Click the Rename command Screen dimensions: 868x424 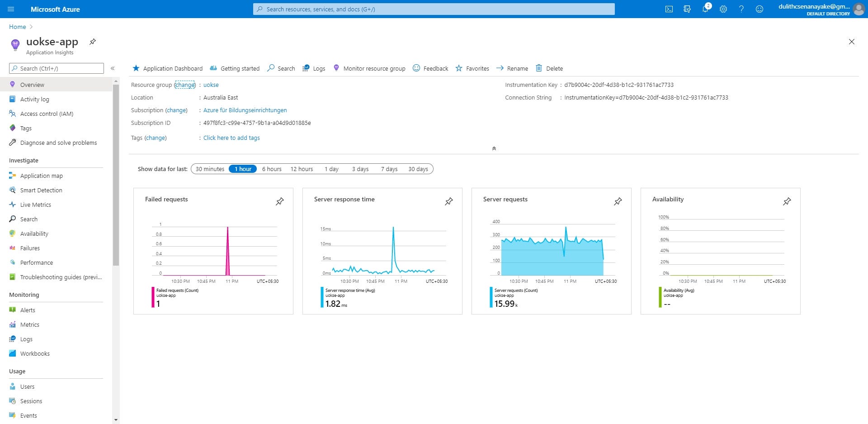pyautogui.click(x=512, y=68)
